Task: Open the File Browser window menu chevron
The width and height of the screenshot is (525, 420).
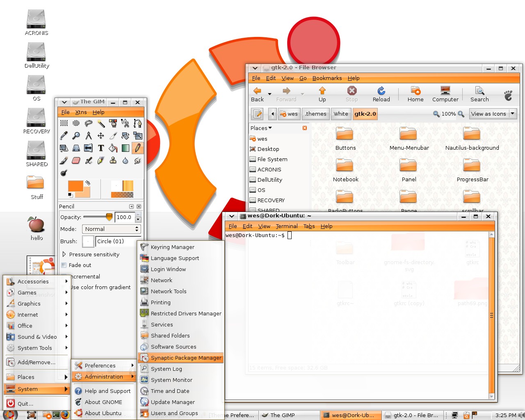Action: pos(255,68)
